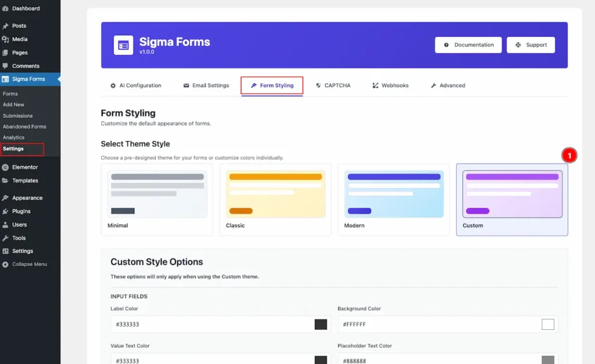
Task: Open the Value Text Color swatch
Action: (321, 360)
